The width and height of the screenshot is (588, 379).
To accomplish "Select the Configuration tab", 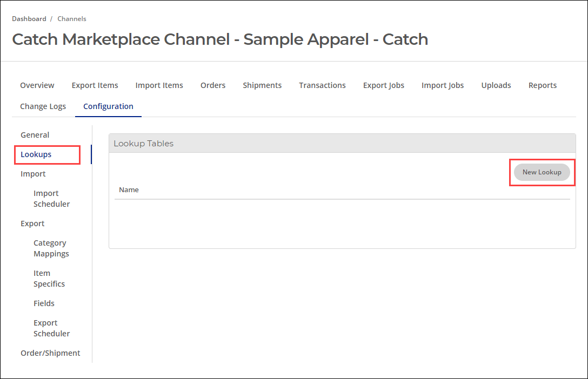I will (x=109, y=106).
